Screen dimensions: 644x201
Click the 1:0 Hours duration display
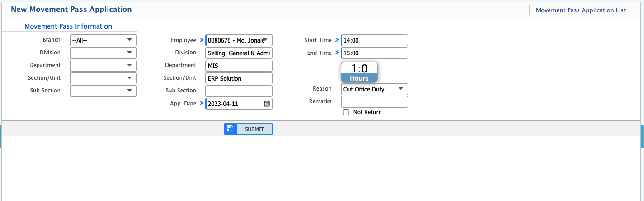[x=359, y=72]
